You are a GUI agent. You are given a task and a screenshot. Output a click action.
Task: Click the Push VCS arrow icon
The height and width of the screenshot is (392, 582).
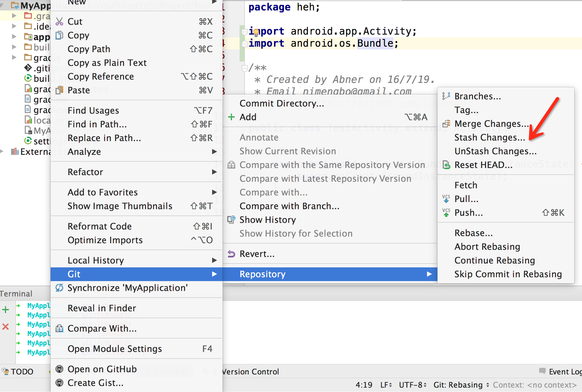446,212
